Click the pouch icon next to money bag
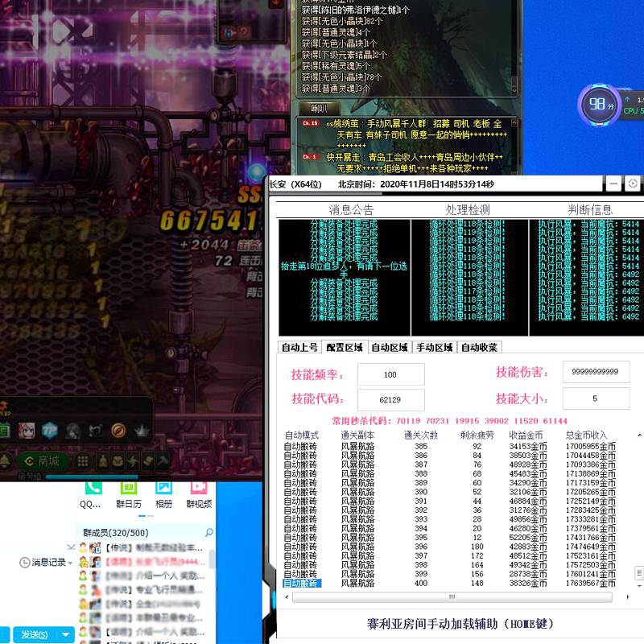 pyautogui.click(x=118, y=461)
